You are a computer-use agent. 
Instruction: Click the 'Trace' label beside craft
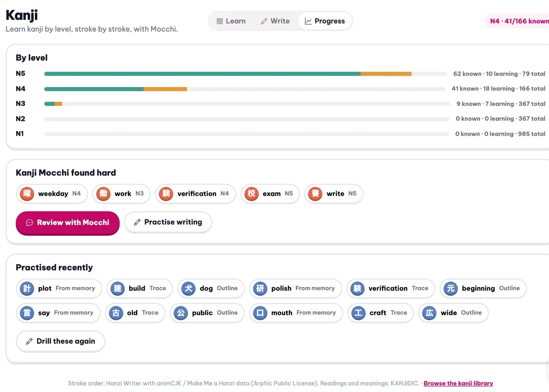pos(399,312)
